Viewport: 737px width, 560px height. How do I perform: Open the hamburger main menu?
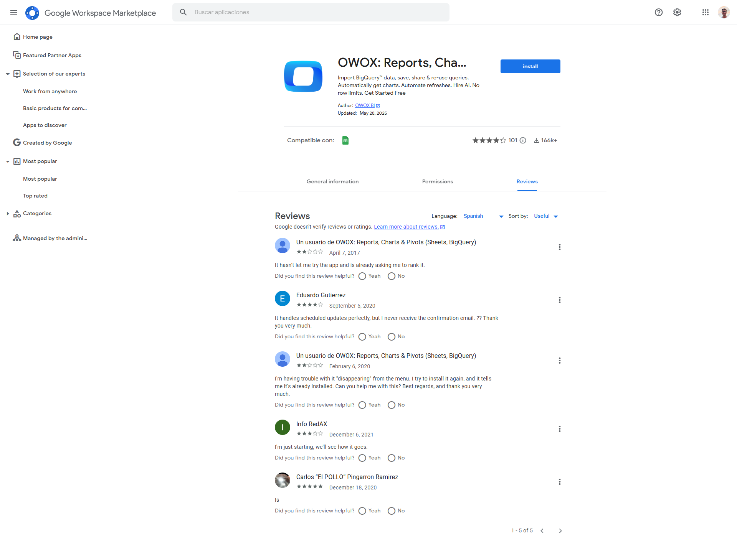click(x=14, y=12)
